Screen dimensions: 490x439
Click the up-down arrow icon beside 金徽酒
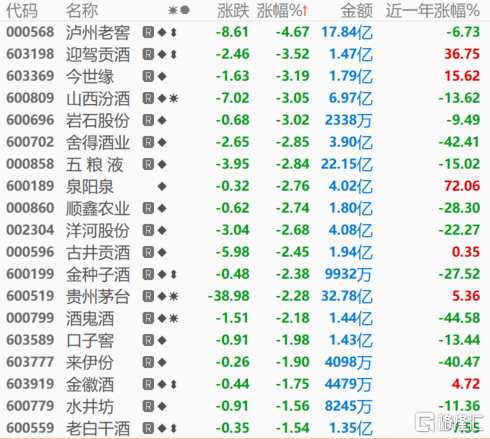(173, 384)
